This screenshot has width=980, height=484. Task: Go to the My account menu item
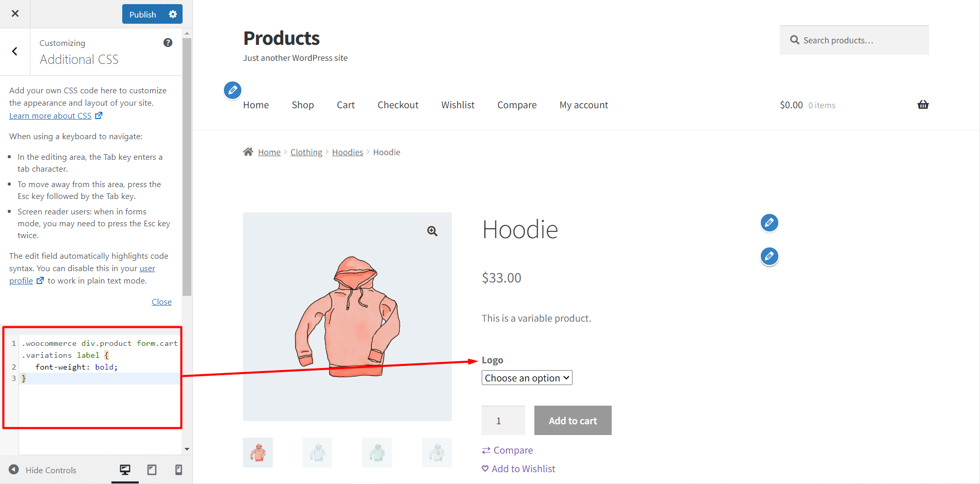pos(583,105)
